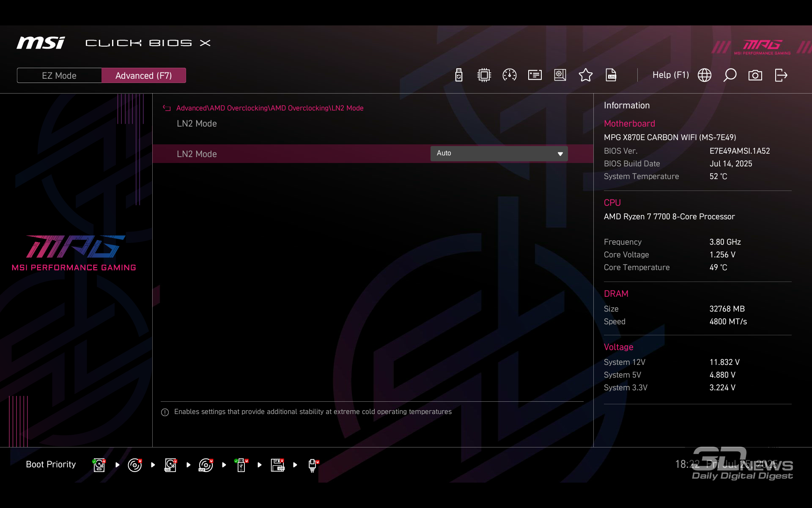Click the 'Enables settings that provide additional stability' description
Image resolution: width=812 pixels, height=508 pixels.
(313, 412)
